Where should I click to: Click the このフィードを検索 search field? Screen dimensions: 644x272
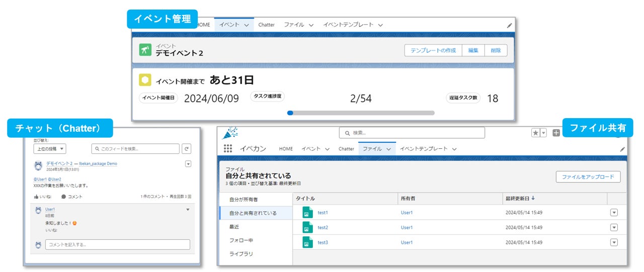(x=135, y=149)
